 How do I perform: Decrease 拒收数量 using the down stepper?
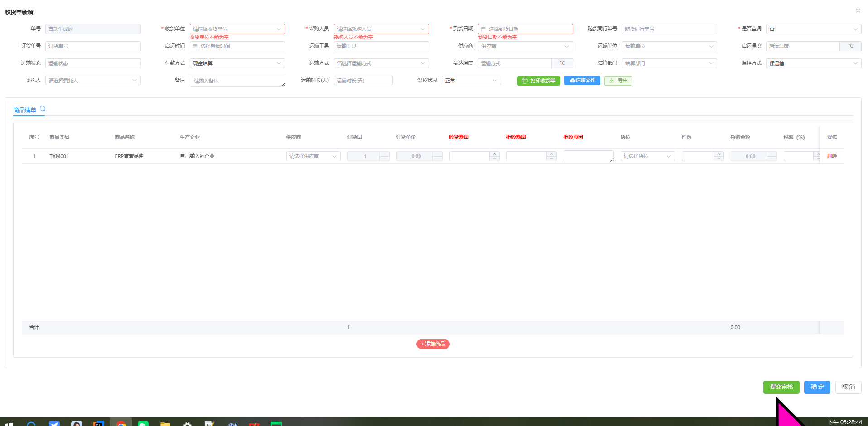click(551, 158)
